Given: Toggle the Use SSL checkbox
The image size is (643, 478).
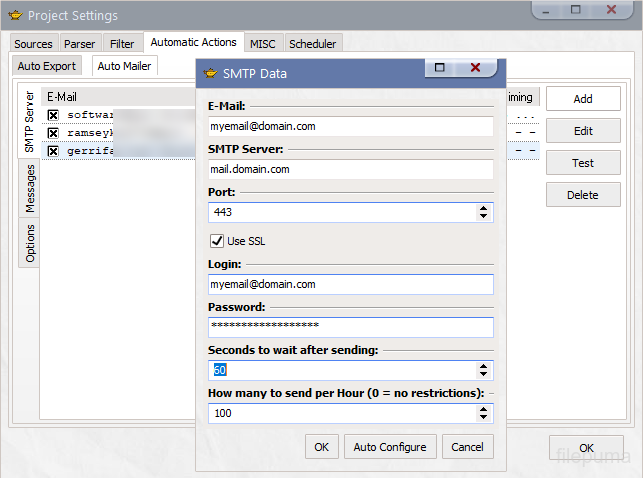Looking at the screenshot, I should point(216,241).
